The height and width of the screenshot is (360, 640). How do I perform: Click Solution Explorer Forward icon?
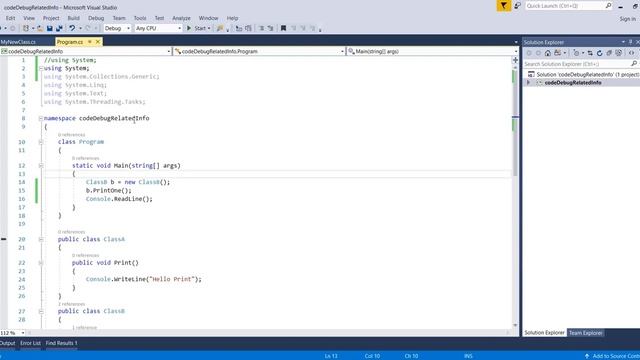(x=538, y=53)
